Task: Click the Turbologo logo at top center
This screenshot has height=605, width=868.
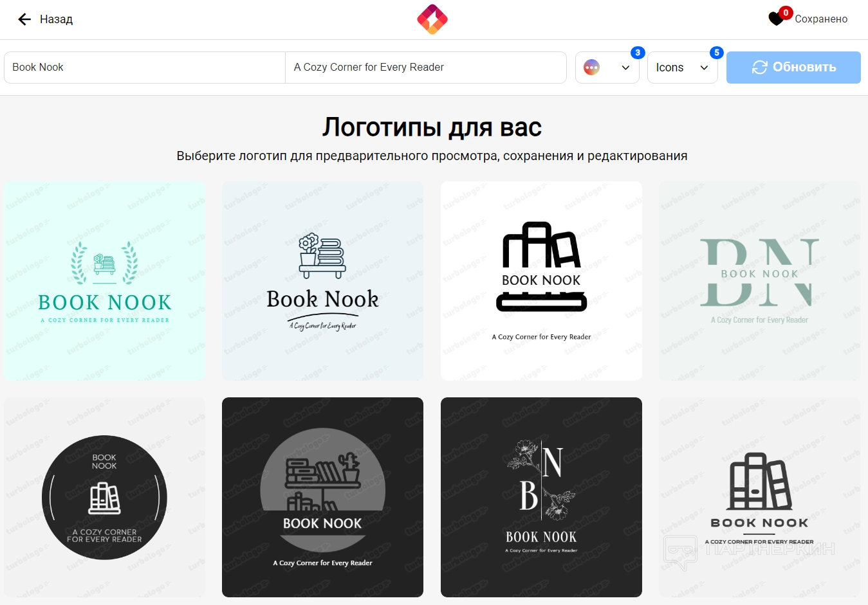Action: pyautogui.click(x=432, y=19)
